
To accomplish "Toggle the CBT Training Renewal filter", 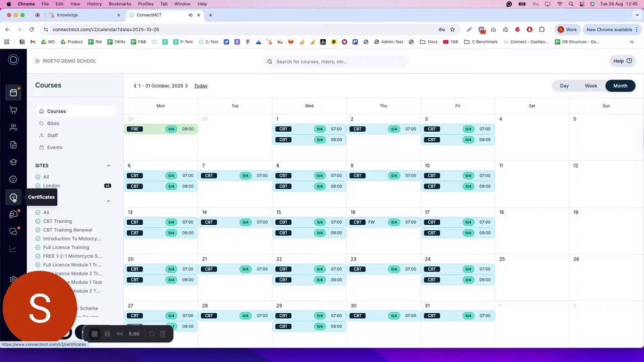I will click(38, 230).
